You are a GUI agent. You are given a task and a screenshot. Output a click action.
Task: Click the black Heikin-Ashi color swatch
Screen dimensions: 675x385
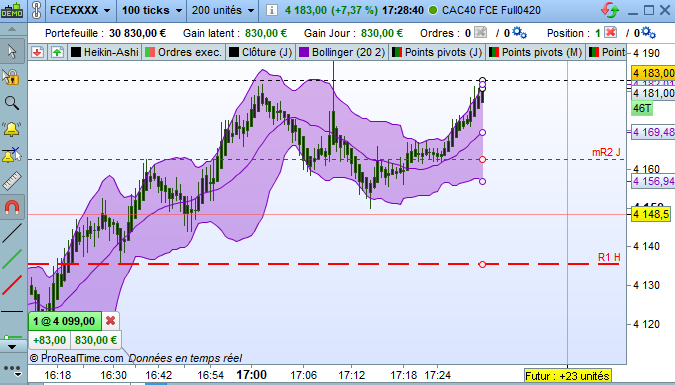(x=76, y=52)
